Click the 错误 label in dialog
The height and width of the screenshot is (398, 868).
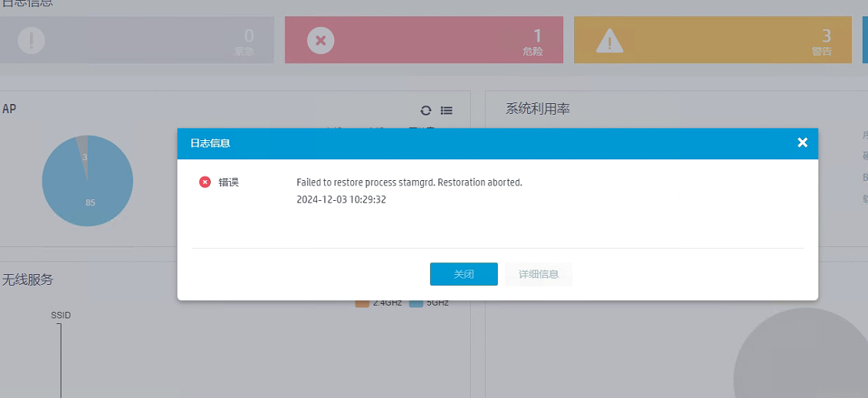pos(229,182)
